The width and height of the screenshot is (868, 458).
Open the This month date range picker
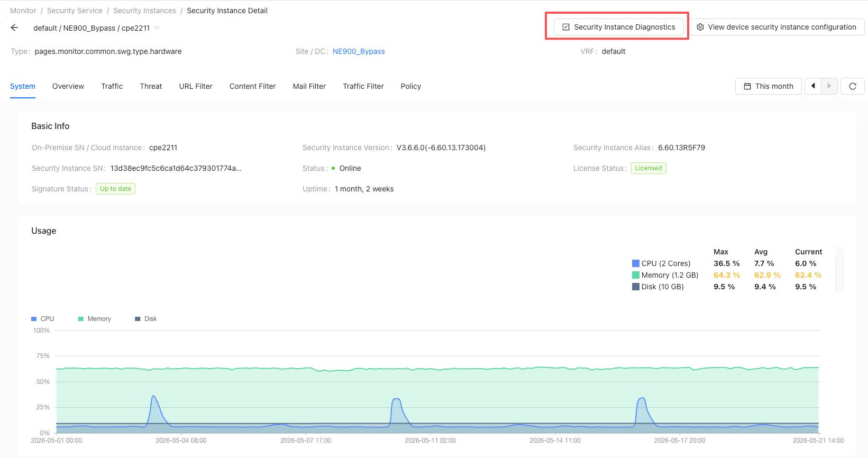(x=768, y=86)
